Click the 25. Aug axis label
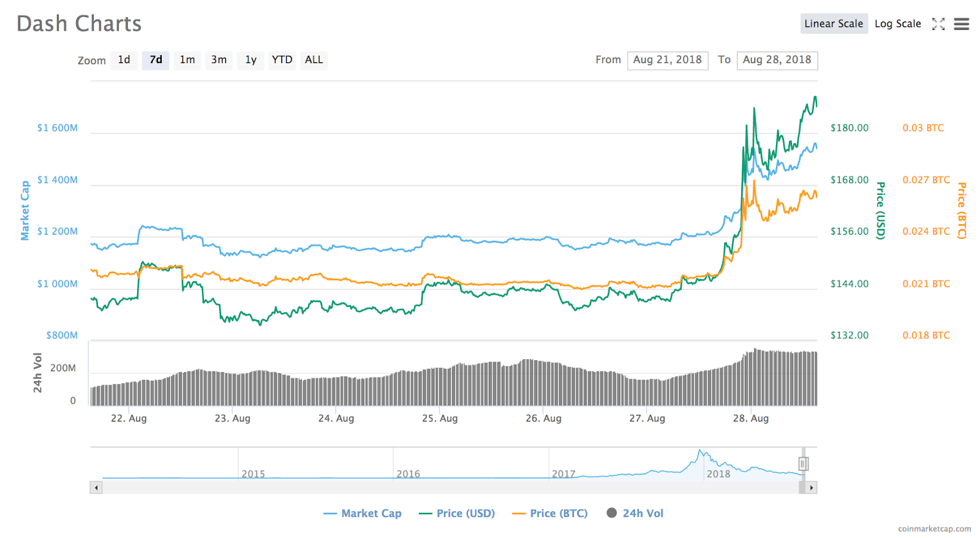This screenshot has width=980, height=538. click(440, 419)
